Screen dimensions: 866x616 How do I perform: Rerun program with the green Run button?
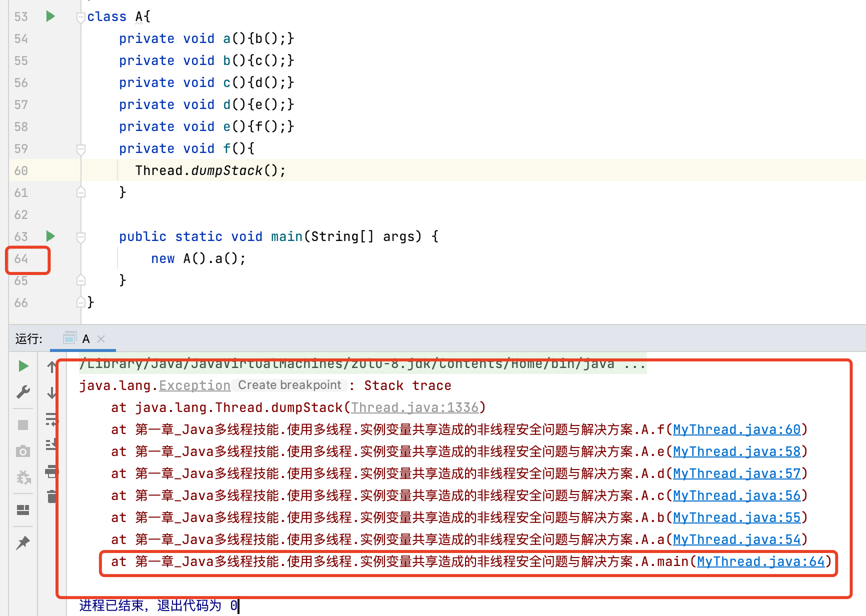pyautogui.click(x=23, y=366)
